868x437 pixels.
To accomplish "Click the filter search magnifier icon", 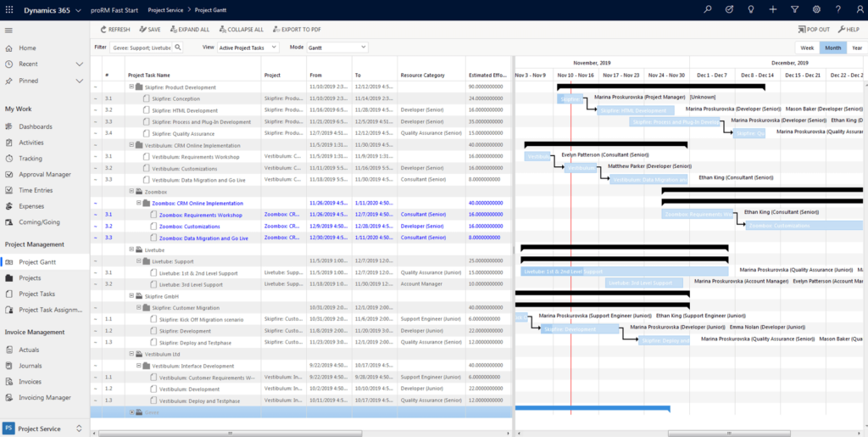I will pyautogui.click(x=178, y=48).
